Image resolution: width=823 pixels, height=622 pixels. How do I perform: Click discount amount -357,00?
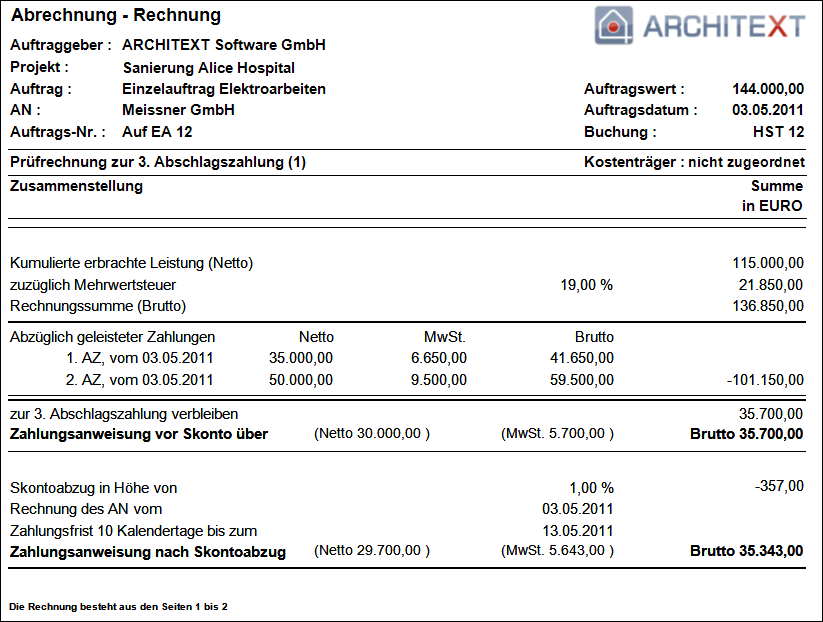[x=779, y=486]
